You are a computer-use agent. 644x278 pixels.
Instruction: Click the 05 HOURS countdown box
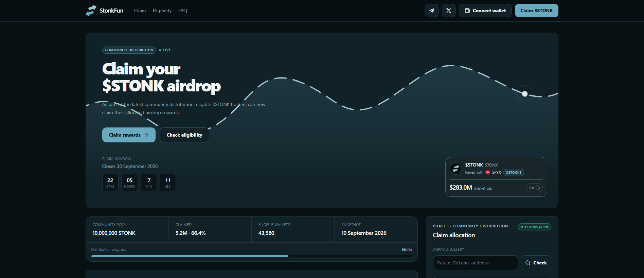tap(129, 183)
